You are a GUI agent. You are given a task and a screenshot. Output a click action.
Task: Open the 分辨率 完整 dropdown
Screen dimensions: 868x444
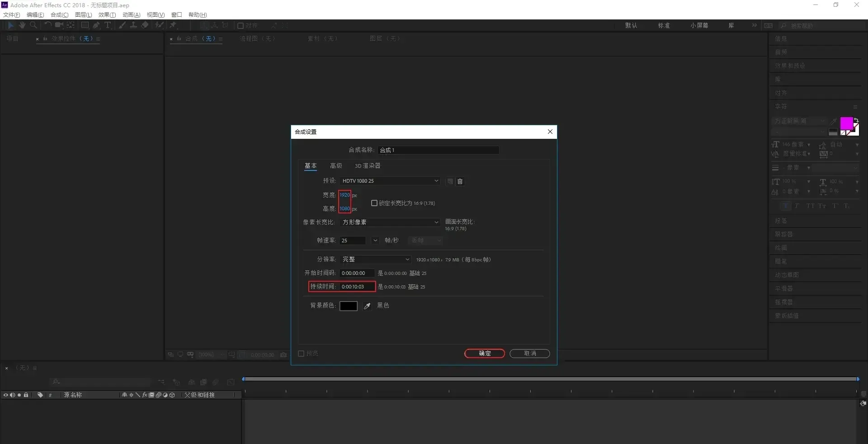coord(375,260)
